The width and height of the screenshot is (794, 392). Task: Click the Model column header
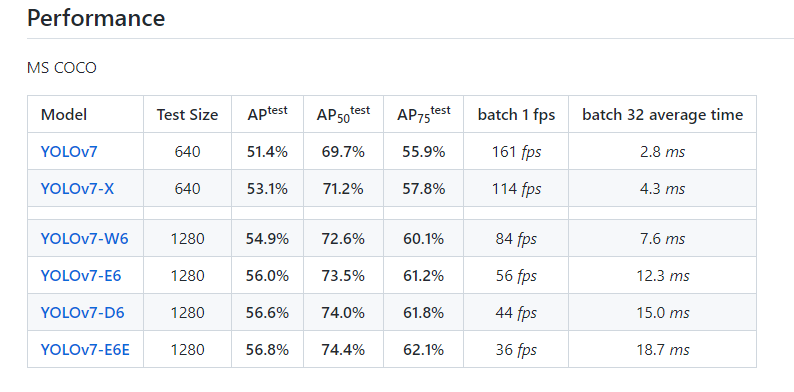(64, 114)
